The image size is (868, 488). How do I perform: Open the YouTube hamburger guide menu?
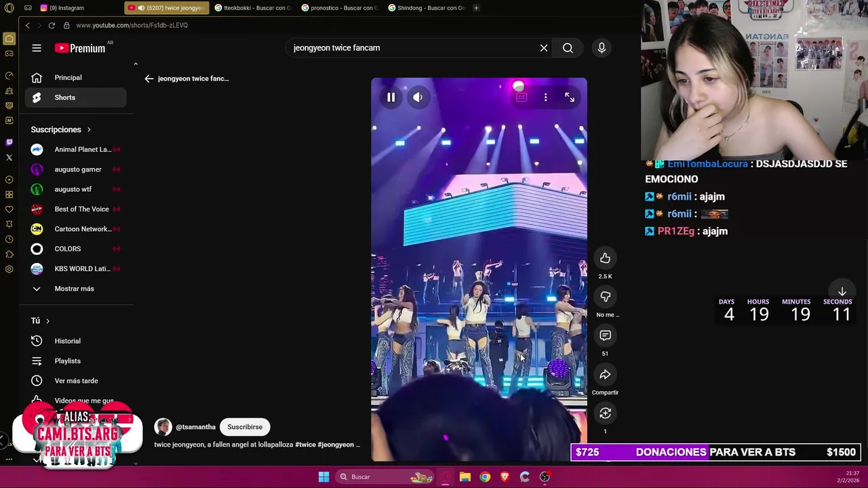[37, 48]
